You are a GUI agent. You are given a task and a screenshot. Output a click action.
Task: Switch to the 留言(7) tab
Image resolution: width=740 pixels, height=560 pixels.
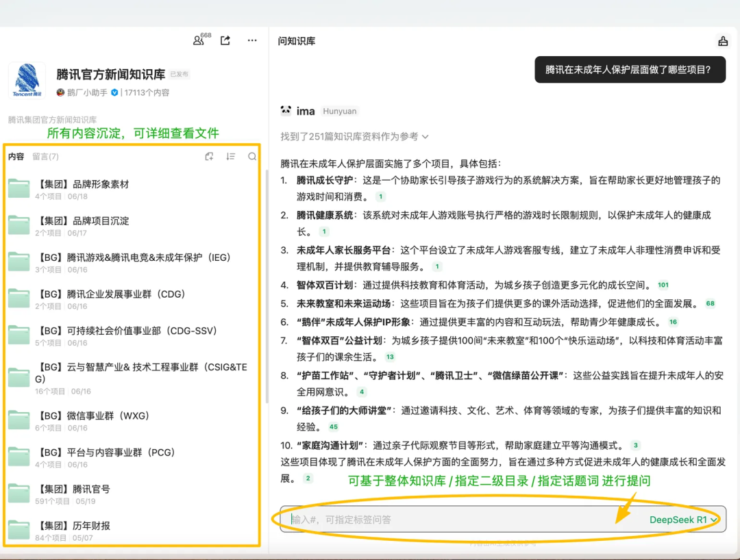click(45, 157)
